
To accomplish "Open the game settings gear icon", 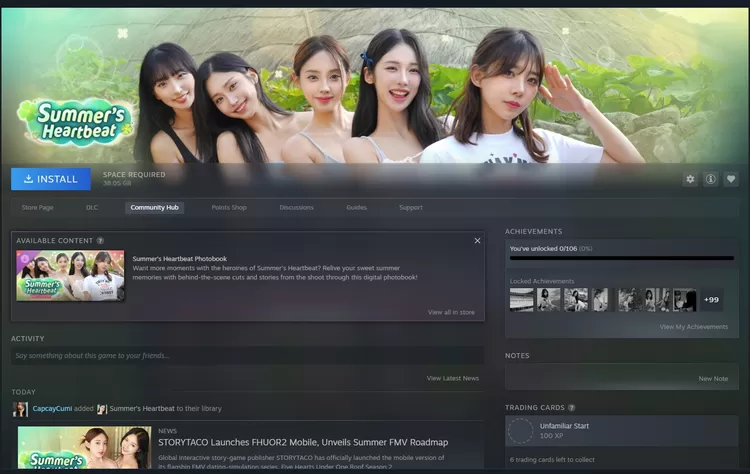I will click(690, 179).
